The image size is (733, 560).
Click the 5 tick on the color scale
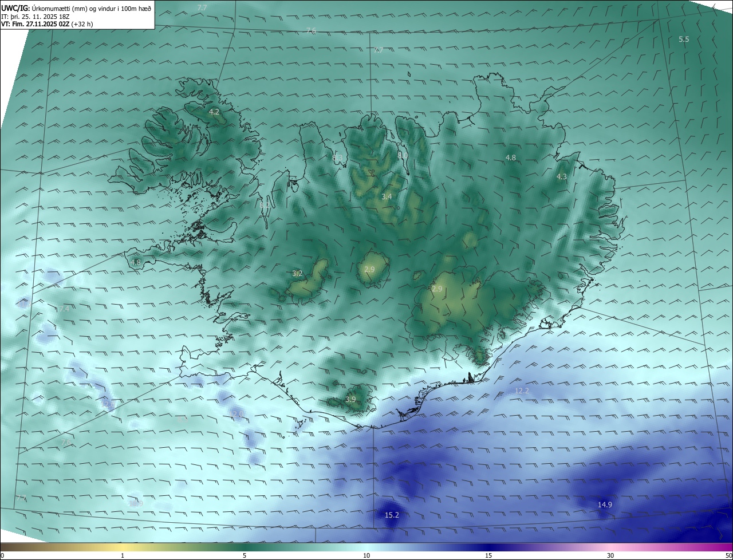(245, 555)
